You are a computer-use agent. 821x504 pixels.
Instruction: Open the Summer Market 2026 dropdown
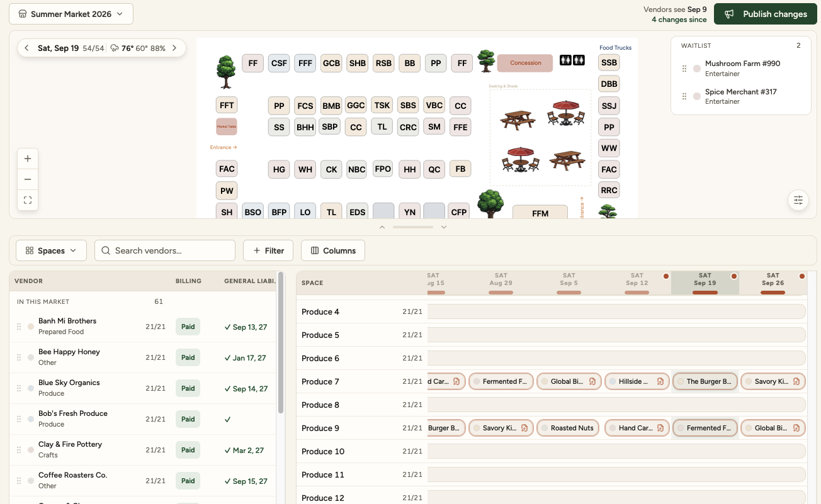click(x=71, y=14)
